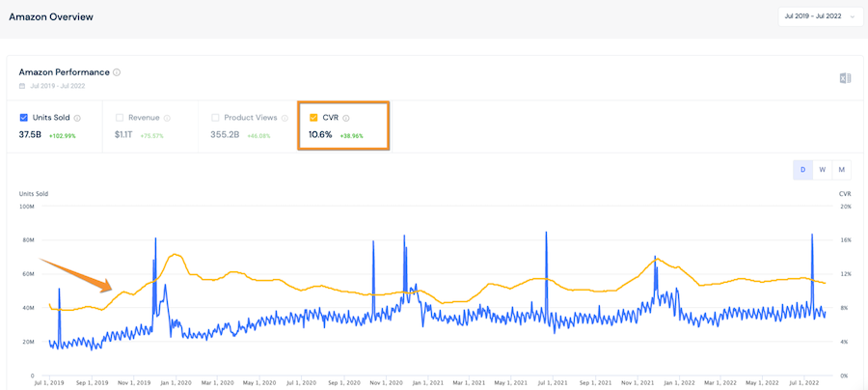Screen dimensions: 868x390
Task: Click the 355.2B product views value
Action: pos(225,134)
